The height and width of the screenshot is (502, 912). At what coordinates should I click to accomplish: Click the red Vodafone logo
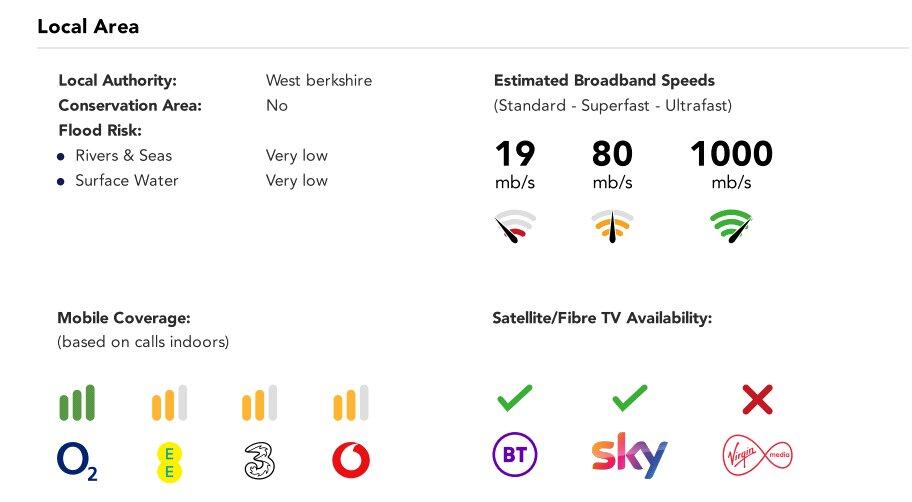350,461
